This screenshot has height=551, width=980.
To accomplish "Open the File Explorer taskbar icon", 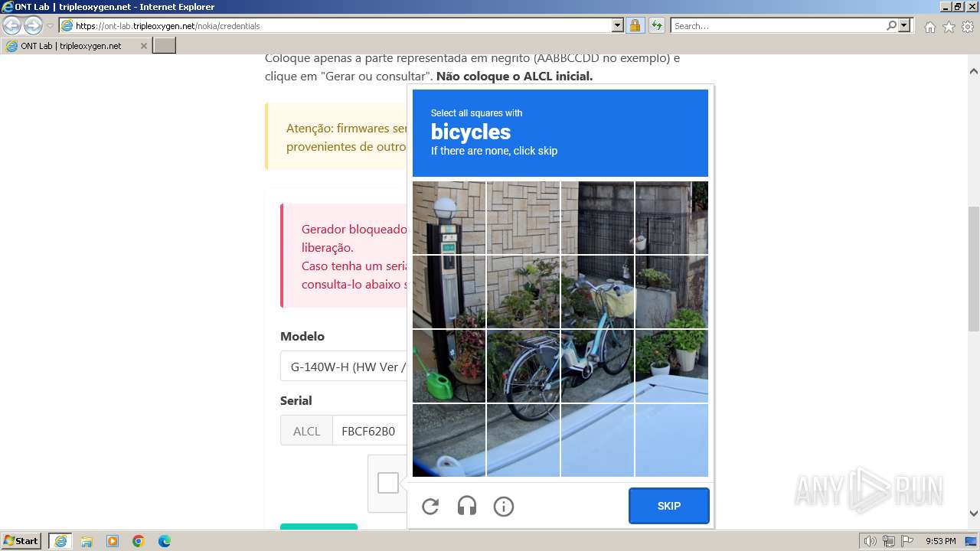I will (x=87, y=540).
